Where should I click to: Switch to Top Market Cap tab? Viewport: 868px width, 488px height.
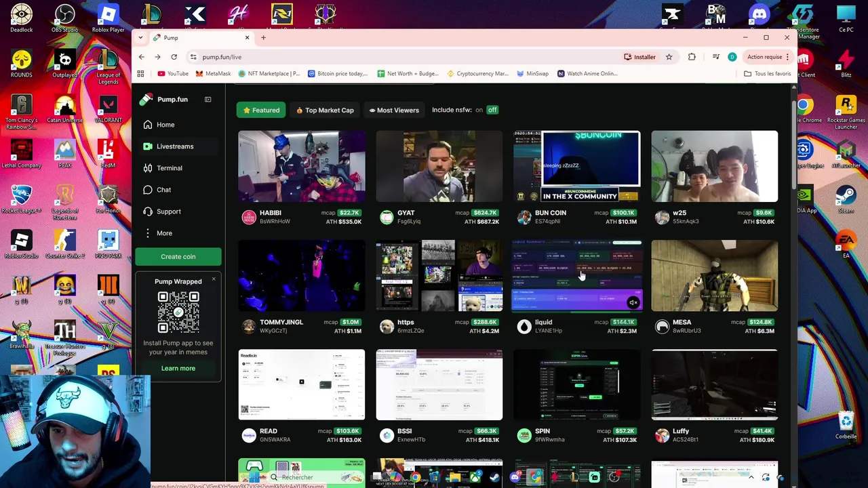[x=325, y=110]
